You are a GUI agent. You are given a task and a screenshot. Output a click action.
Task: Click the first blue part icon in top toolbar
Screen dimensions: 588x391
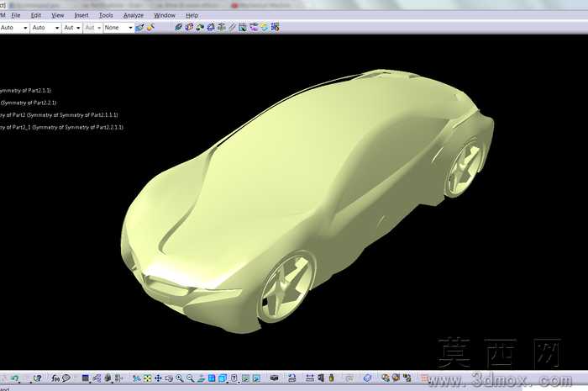click(x=178, y=27)
